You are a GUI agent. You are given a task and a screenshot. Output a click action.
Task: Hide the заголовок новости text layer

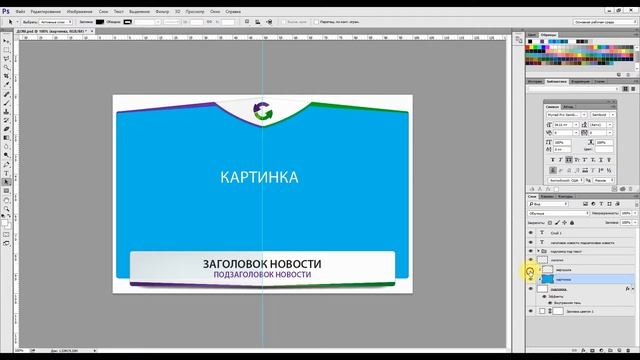coord(531,242)
